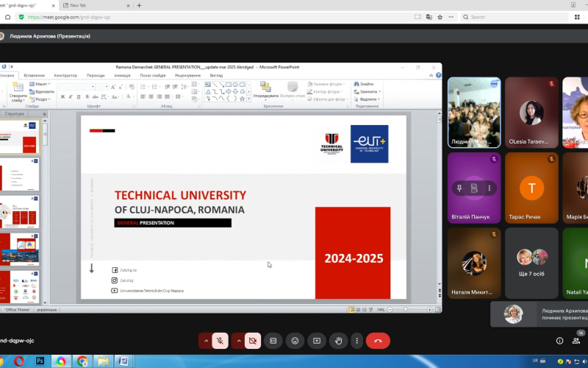
Task: Open the New Tab browser tab
Action: (x=96, y=5)
